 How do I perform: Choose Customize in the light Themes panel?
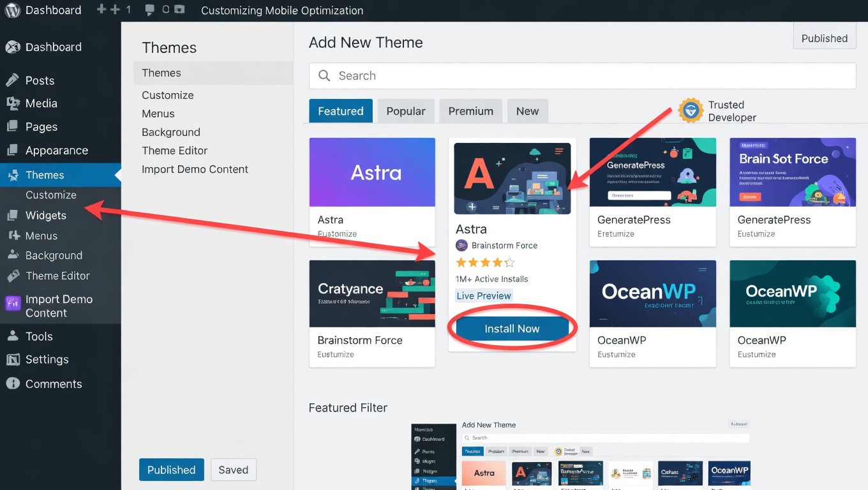click(x=168, y=95)
